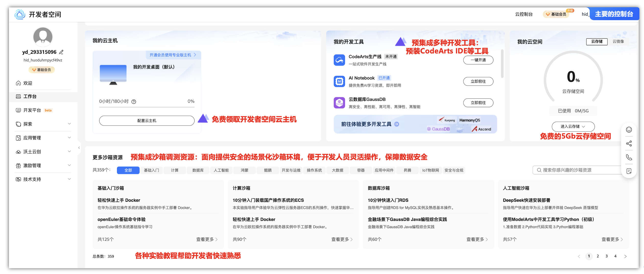Show 开发与运维 sandboxes
Image resolution: width=644 pixels, height=274 pixels.
coord(291,170)
